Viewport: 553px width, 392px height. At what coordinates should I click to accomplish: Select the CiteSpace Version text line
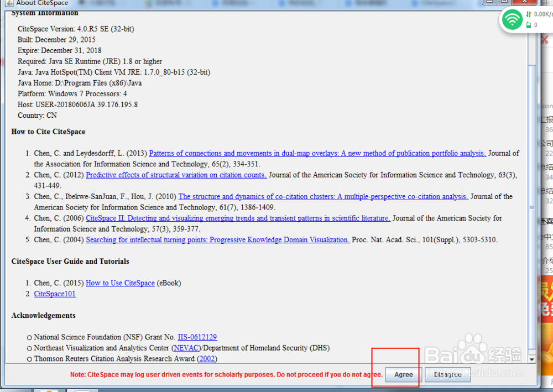pos(76,29)
